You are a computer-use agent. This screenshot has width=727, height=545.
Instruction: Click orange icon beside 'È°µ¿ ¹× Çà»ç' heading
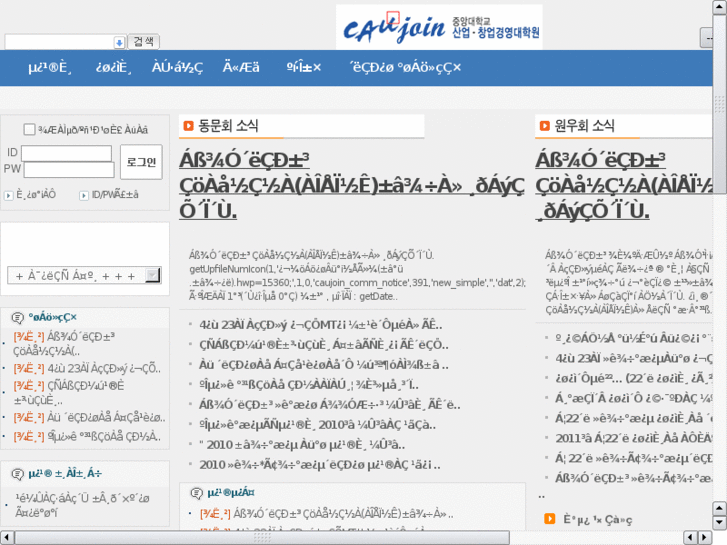(549, 519)
